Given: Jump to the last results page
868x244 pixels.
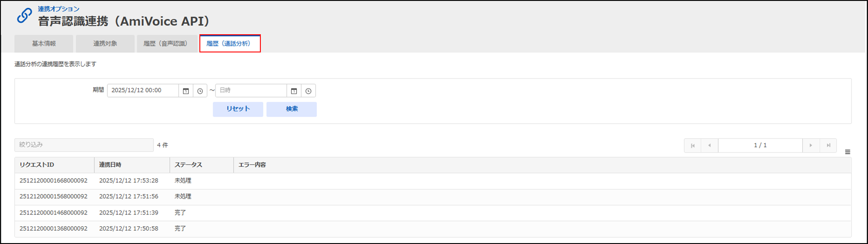Looking at the screenshot, I should click(x=828, y=146).
